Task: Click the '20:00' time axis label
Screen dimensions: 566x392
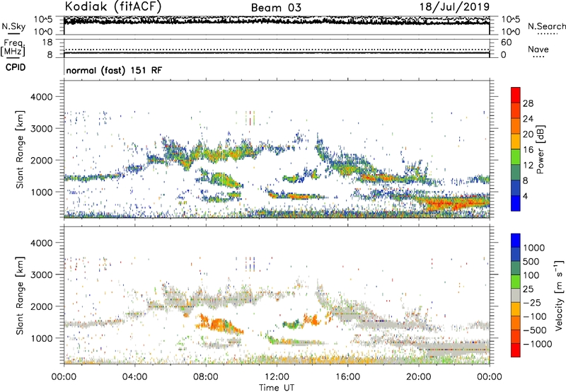Action: click(x=418, y=377)
